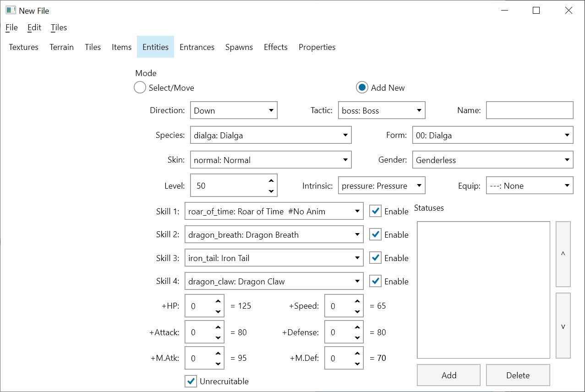This screenshot has height=392, width=585.
Task: Open the Items tab
Action: coord(122,47)
